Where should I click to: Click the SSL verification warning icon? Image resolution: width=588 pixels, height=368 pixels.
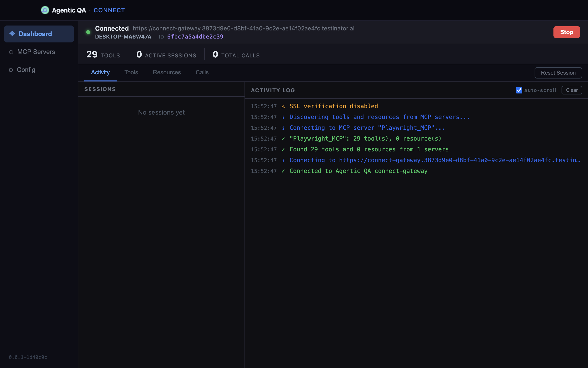[x=283, y=106]
